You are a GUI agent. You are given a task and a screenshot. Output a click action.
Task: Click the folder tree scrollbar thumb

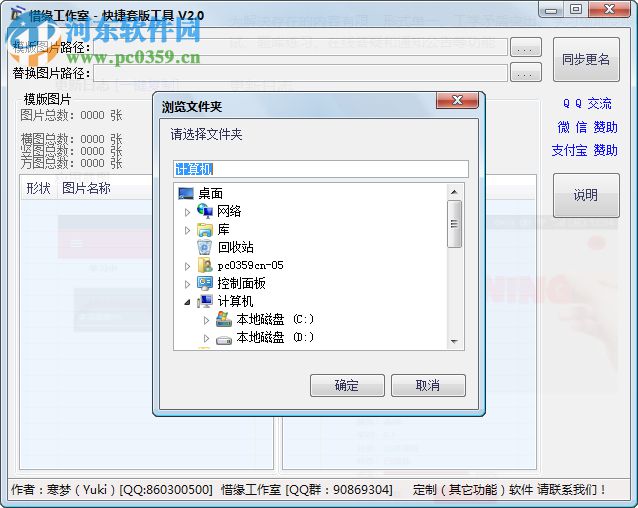(454, 224)
